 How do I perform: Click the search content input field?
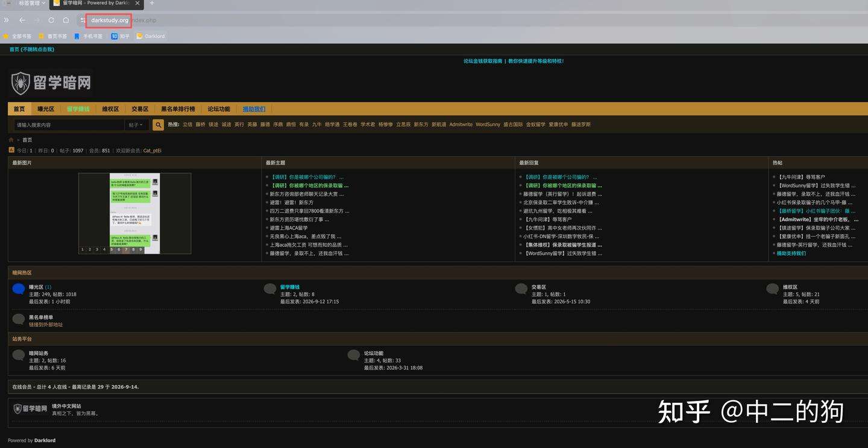(69, 125)
